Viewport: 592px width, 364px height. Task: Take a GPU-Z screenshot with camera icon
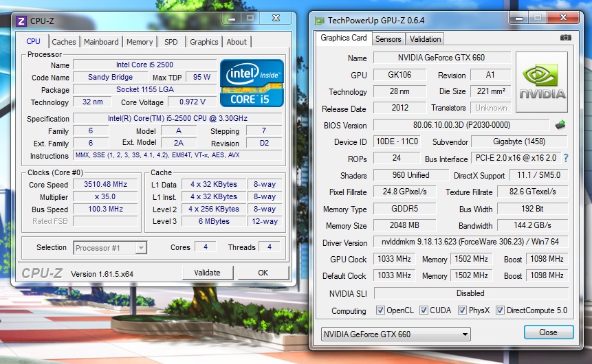click(566, 37)
